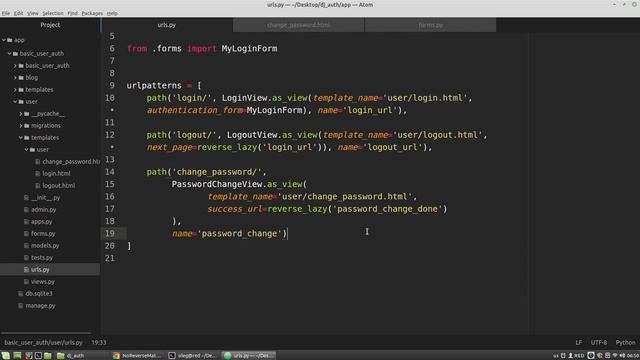Switch to the change_password.html tab
Viewport: 640px width, 360px height.
[x=298, y=25]
